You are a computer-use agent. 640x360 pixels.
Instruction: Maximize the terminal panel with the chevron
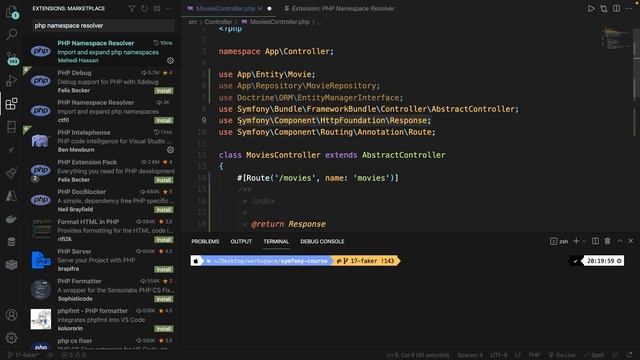[620, 241]
